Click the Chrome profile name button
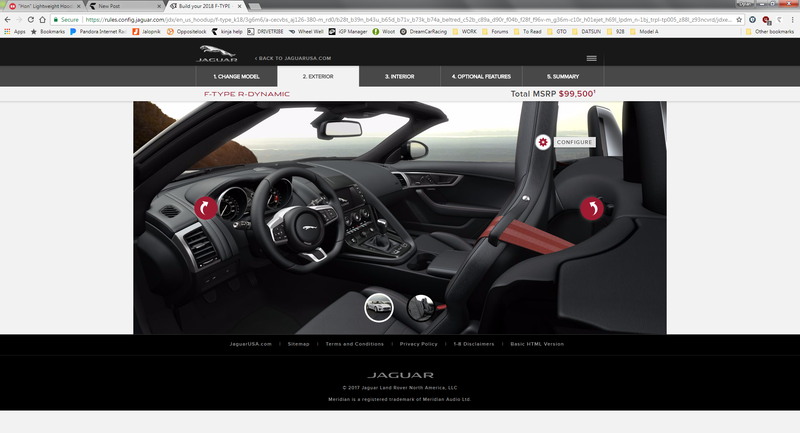This screenshot has height=433, width=800. click(745, 4)
